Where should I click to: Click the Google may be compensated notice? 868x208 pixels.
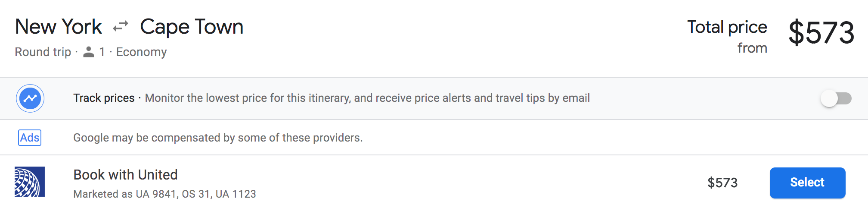pos(218,138)
